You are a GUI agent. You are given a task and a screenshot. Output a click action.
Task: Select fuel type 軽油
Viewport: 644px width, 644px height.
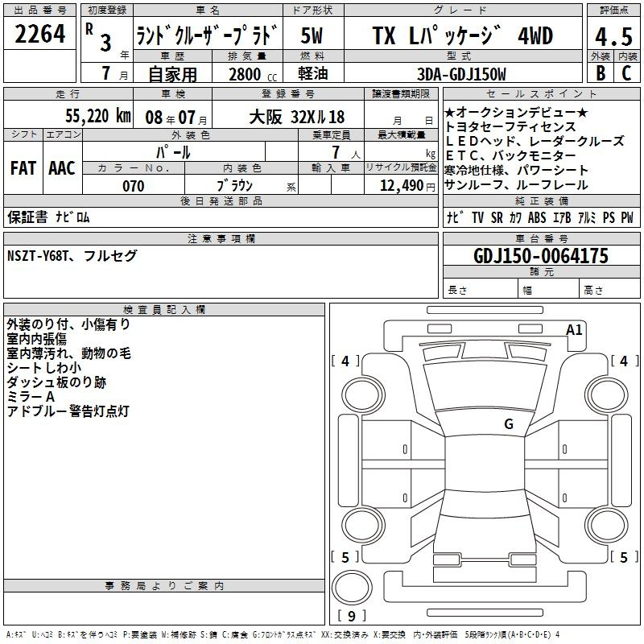(x=313, y=73)
